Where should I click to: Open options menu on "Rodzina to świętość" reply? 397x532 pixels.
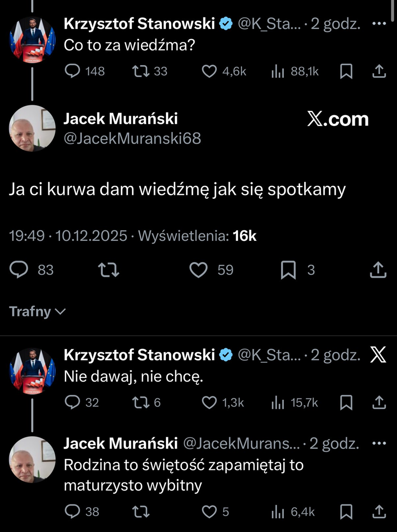point(379,443)
